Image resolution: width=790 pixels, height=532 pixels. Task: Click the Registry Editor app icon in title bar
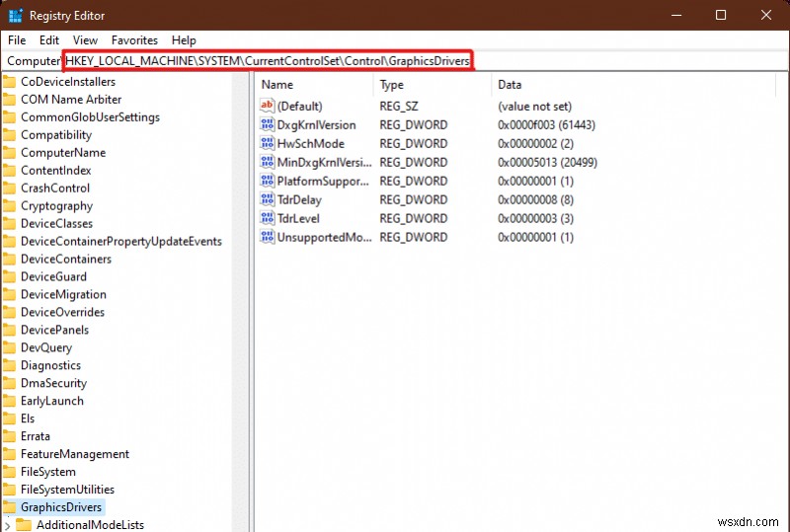(16, 16)
